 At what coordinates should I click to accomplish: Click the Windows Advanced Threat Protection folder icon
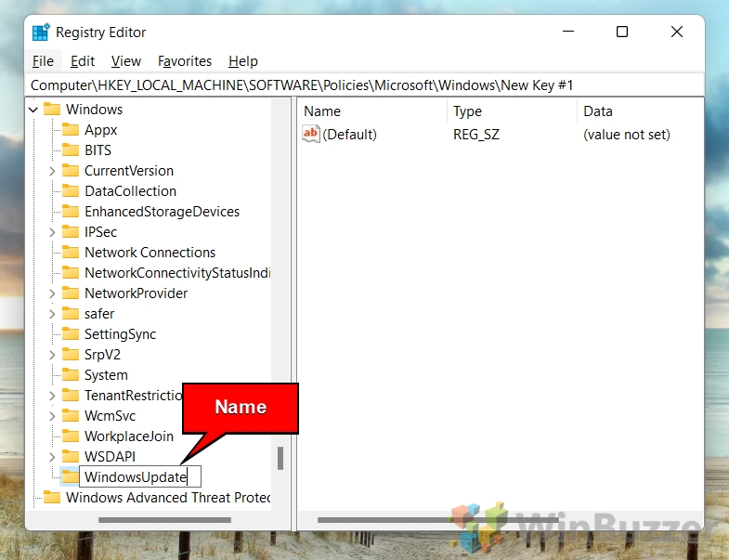(x=52, y=497)
